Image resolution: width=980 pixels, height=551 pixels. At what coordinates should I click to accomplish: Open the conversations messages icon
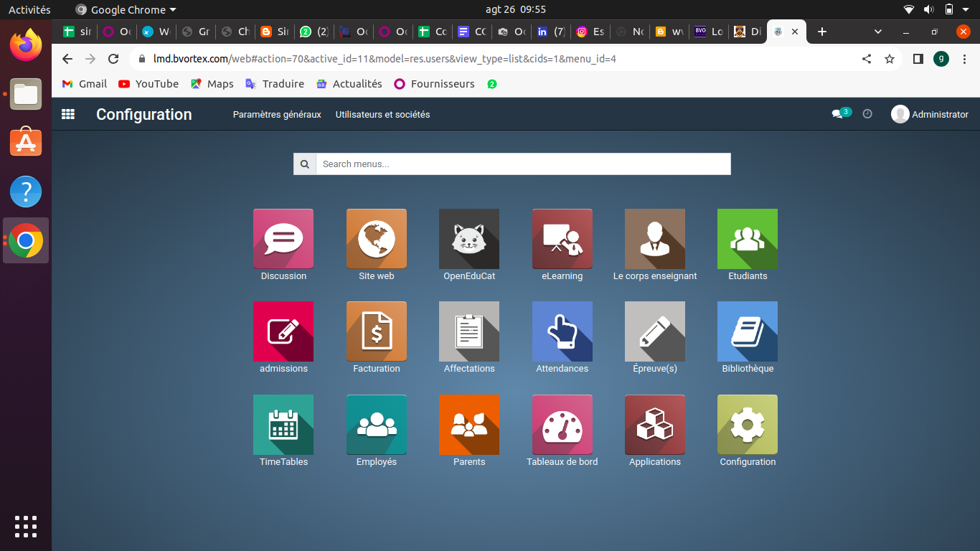point(837,114)
